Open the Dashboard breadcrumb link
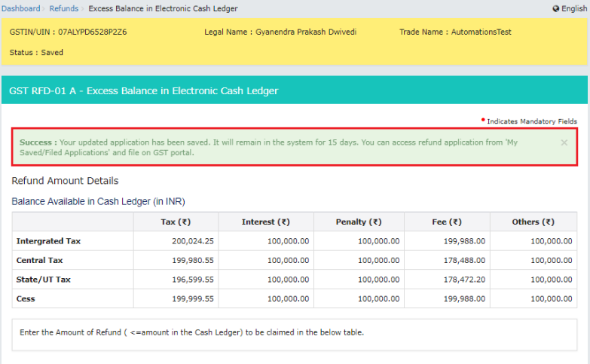This screenshot has width=590, height=364. [x=20, y=8]
